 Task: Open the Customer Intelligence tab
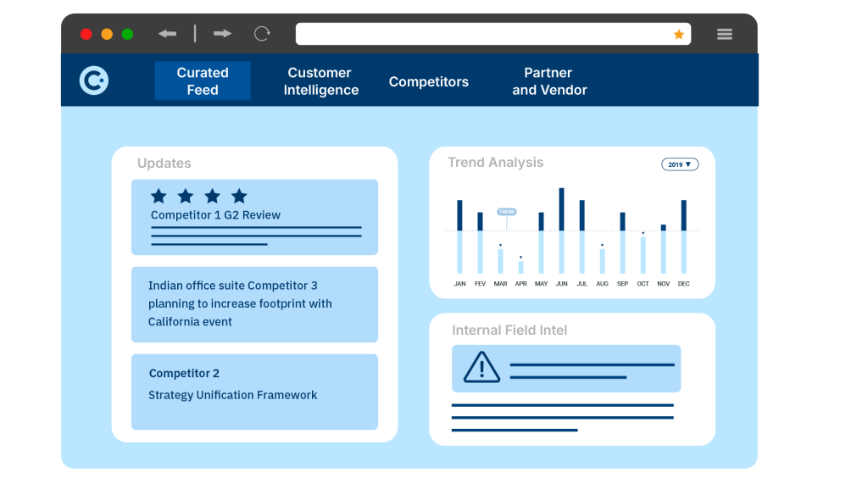pos(320,81)
